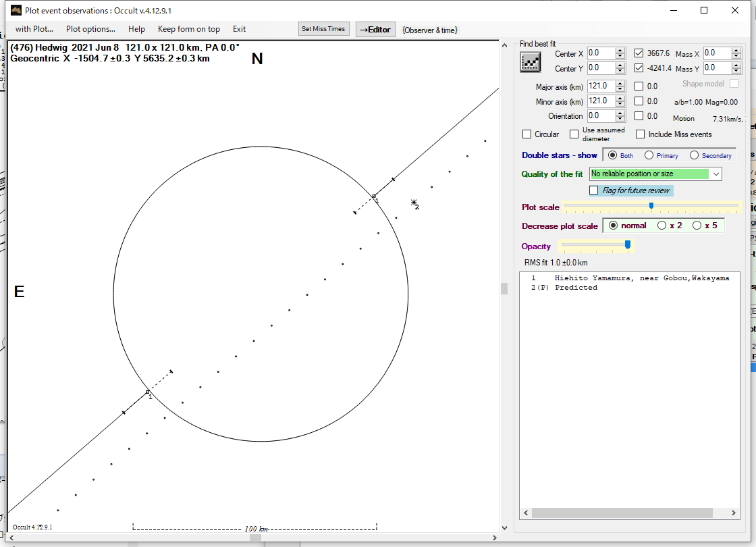Image resolution: width=756 pixels, height=547 pixels.
Task: Decrease Major axis value with down arrow
Action: click(x=620, y=89)
